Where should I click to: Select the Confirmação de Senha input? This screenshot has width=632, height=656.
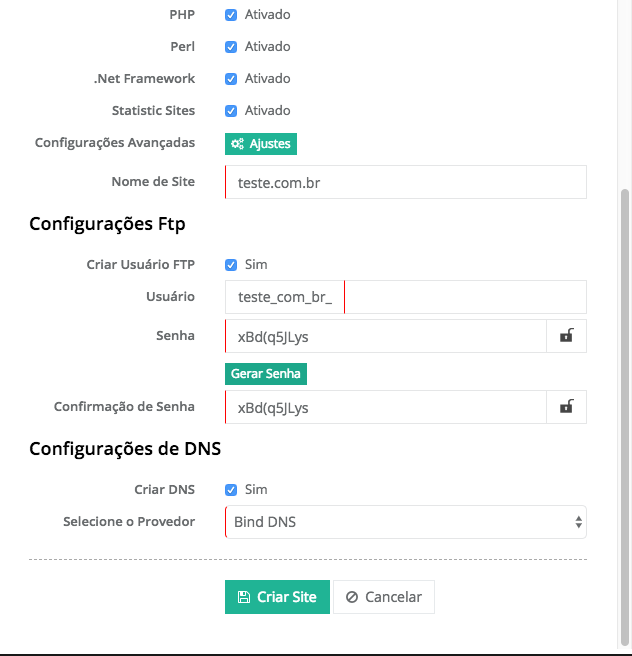[385, 407]
